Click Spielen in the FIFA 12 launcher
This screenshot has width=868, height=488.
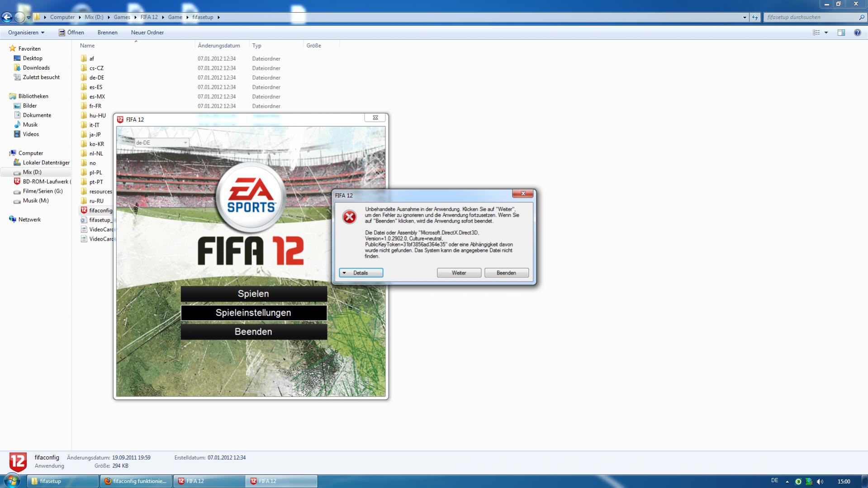[254, 294]
